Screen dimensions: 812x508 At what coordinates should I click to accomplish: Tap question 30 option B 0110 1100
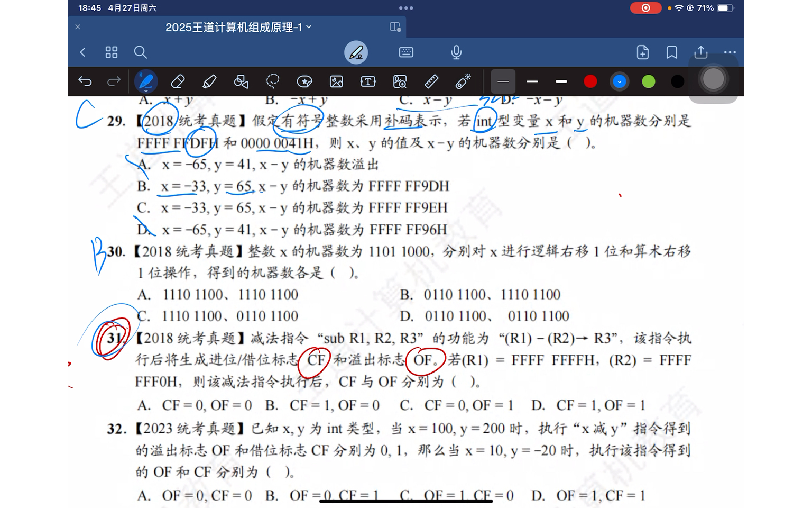click(480, 295)
